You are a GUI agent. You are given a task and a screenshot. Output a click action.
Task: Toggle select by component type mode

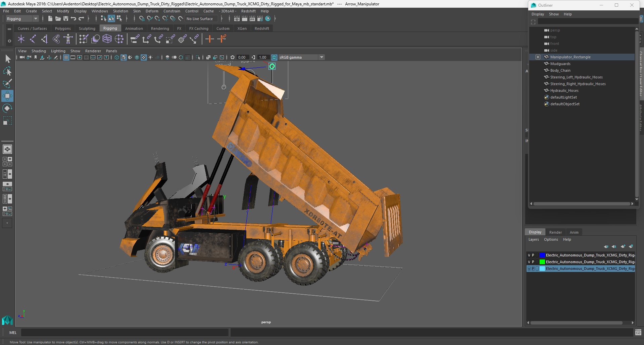tap(119, 19)
